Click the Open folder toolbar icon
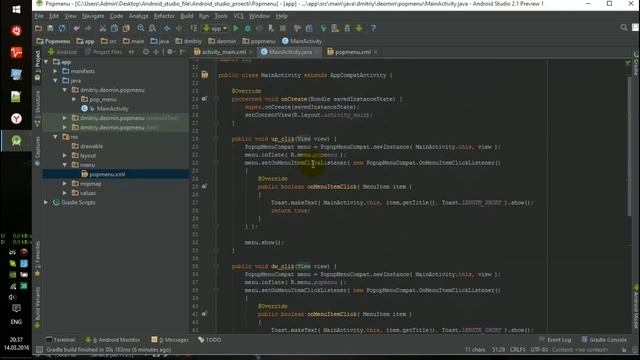The image size is (640, 360). 38,28
